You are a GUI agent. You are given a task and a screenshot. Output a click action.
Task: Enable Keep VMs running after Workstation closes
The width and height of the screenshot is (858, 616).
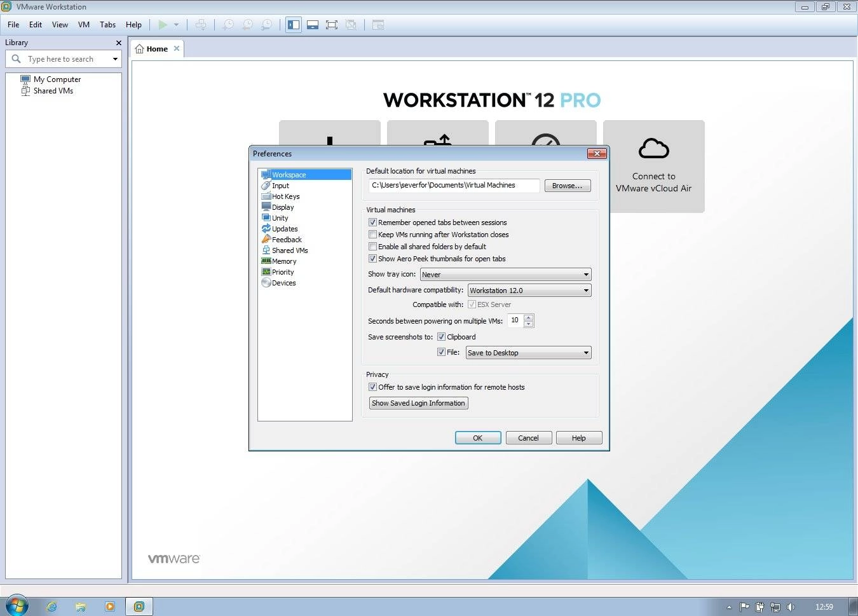(372, 235)
